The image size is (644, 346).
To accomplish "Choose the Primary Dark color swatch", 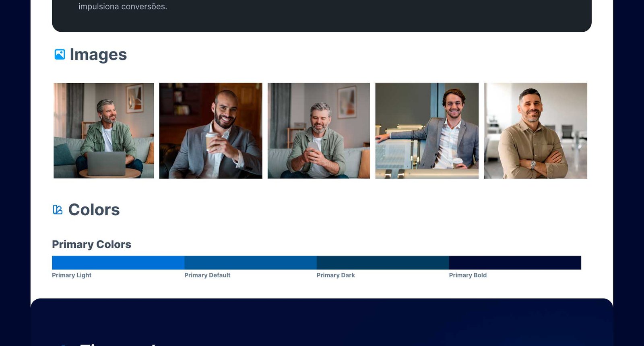I will tap(383, 263).
